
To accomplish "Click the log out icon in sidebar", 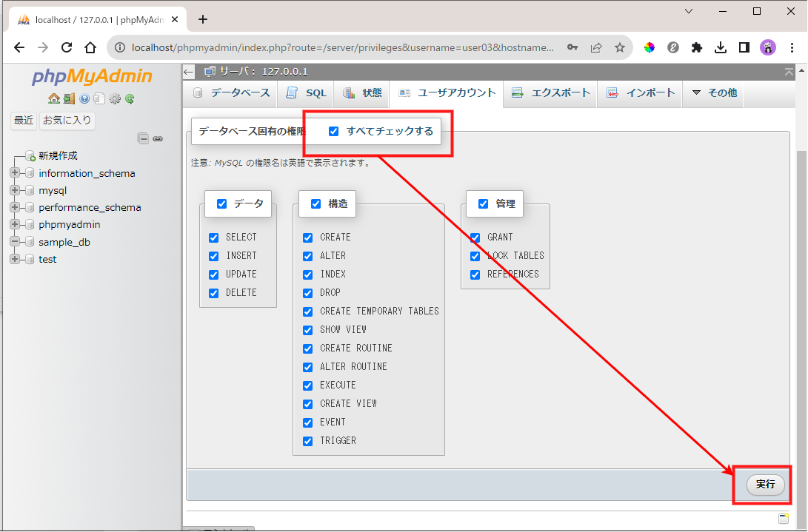I will (69, 98).
